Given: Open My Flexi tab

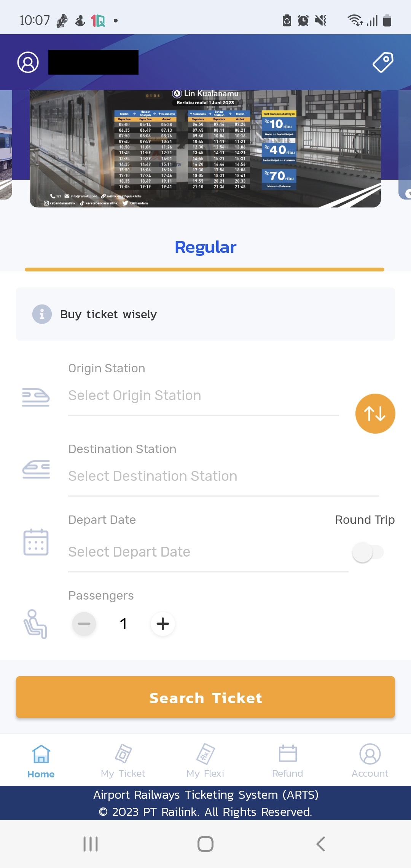Looking at the screenshot, I should [x=205, y=761].
